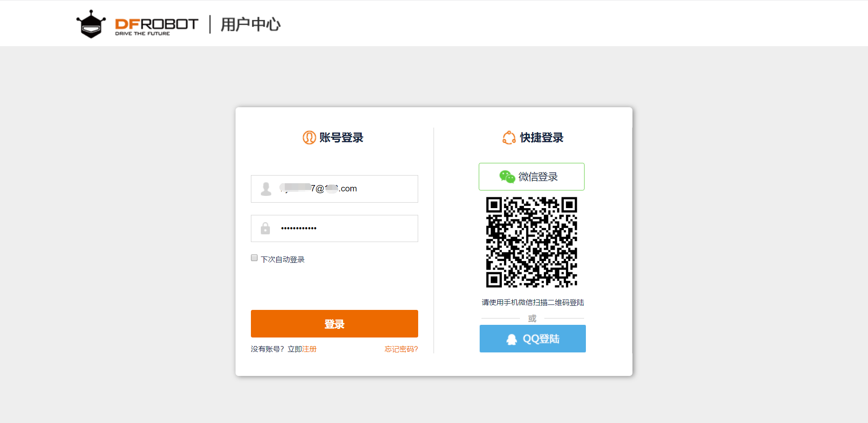Click the WeChat QR code image
868x423 pixels.
532,242
